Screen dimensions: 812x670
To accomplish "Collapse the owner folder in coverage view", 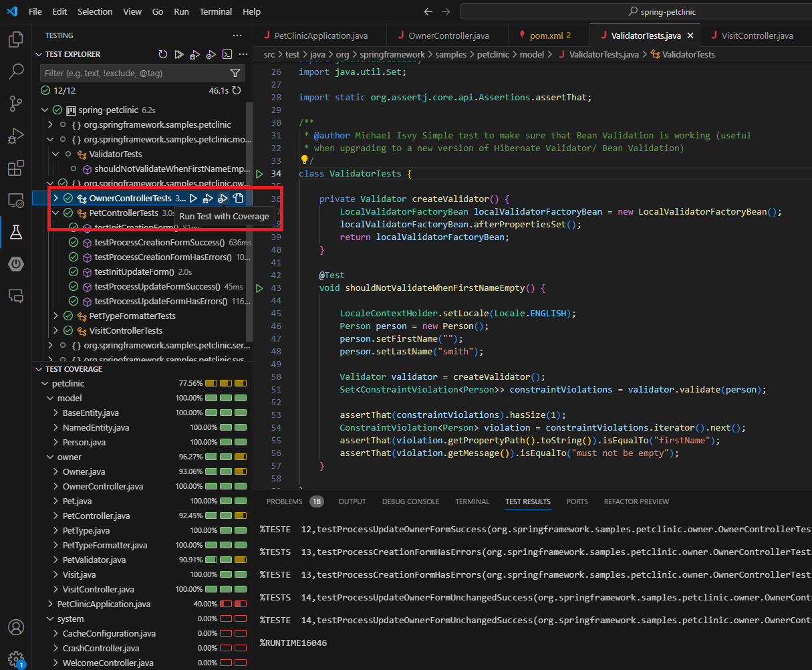I will (x=49, y=457).
